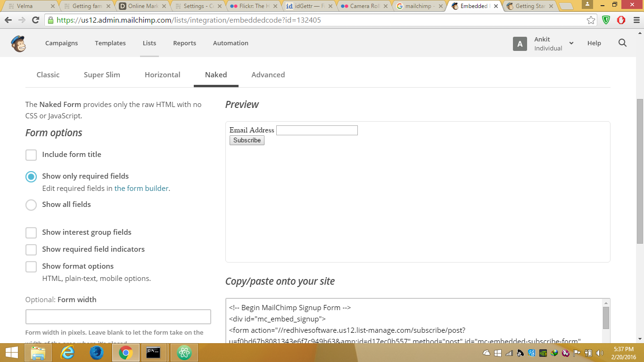Viewport: 644px width, 362px height.
Task: Open Templates in the top navigation
Action: [110, 43]
